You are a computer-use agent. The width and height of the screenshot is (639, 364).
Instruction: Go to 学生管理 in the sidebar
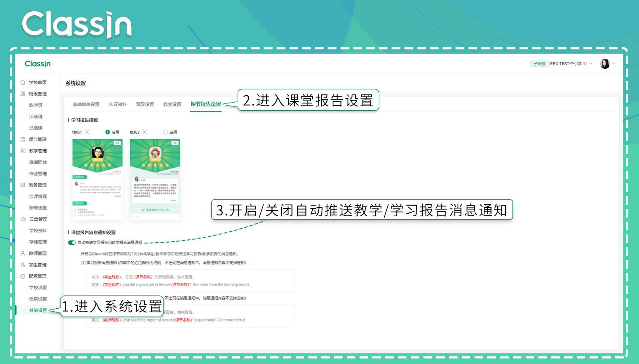[x=38, y=265]
